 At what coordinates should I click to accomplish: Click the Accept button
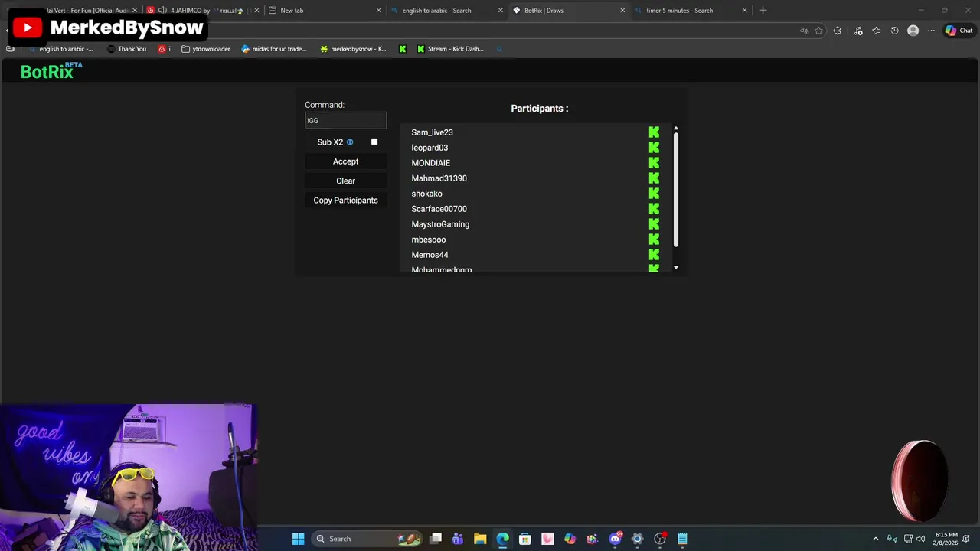(345, 161)
